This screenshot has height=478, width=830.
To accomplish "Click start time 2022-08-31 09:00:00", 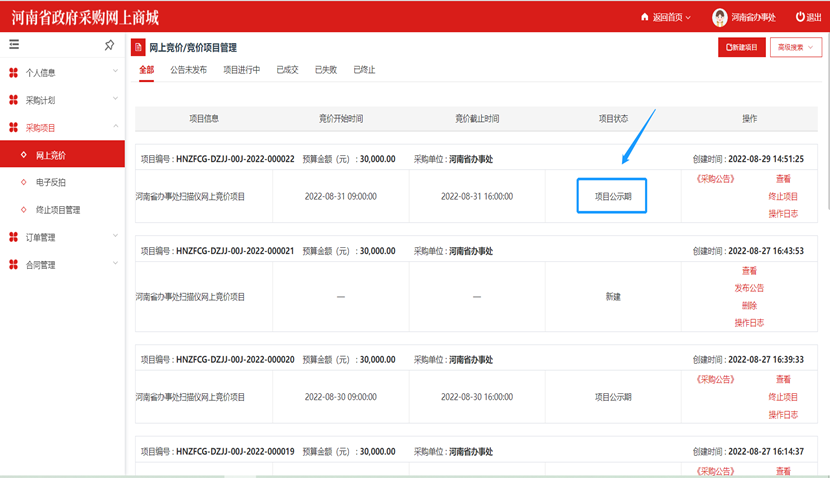I will click(340, 196).
